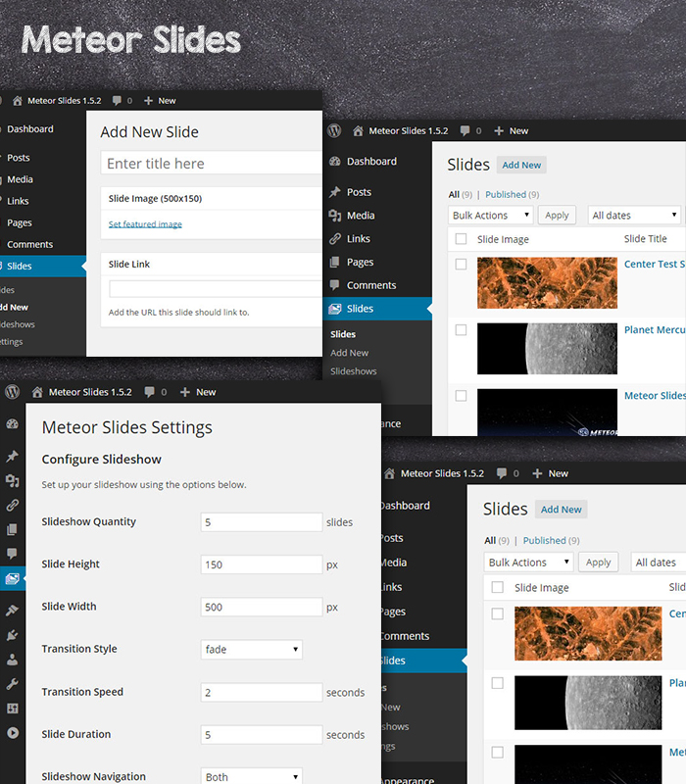Open the Settings sliders icon in the collapsed Settings sidebar
This screenshot has width=686, height=784.
click(x=12, y=708)
